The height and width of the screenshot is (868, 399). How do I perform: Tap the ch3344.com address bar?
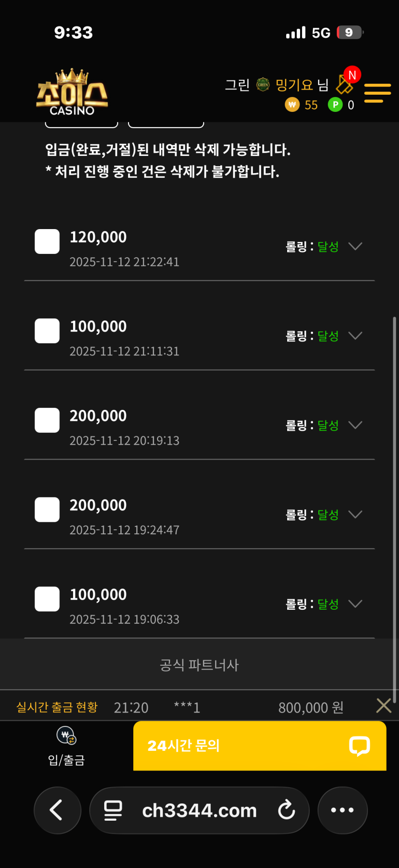(x=199, y=810)
